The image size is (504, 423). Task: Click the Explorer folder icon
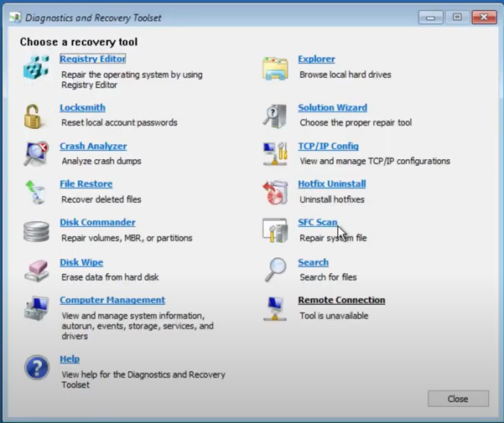point(275,69)
